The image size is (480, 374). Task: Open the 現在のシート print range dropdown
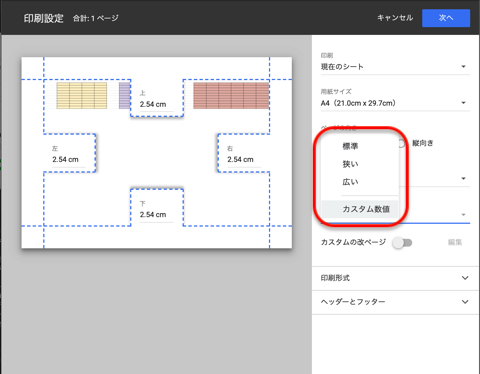[395, 67]
